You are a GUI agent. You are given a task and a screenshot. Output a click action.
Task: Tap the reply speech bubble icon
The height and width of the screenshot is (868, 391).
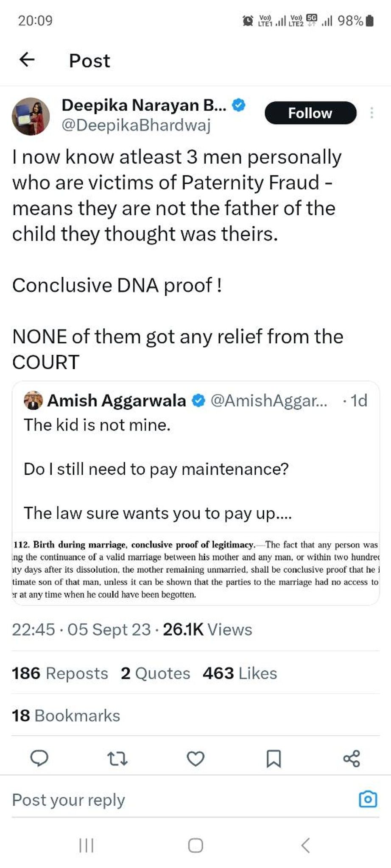pyautogui.click(x=39, y=758)
